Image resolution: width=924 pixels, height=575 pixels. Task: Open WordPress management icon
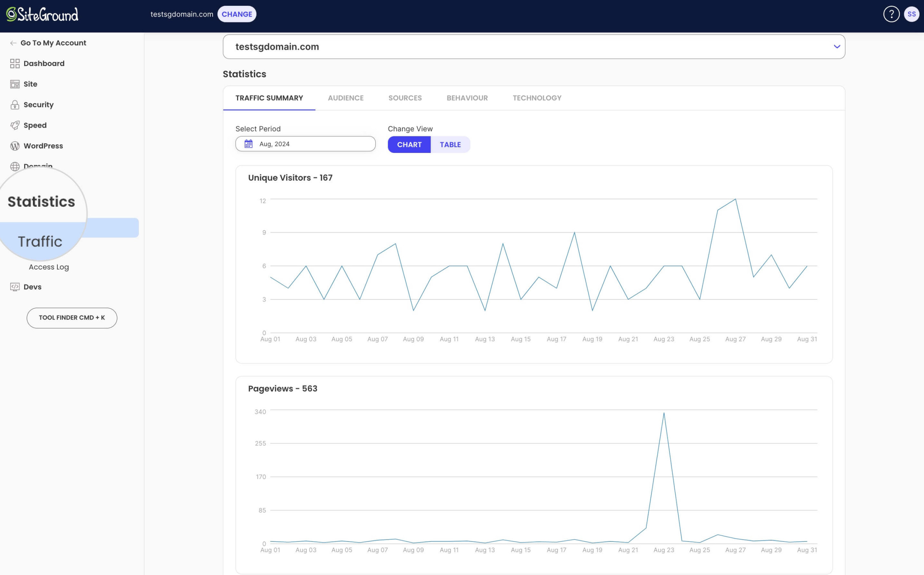point(14,146)
